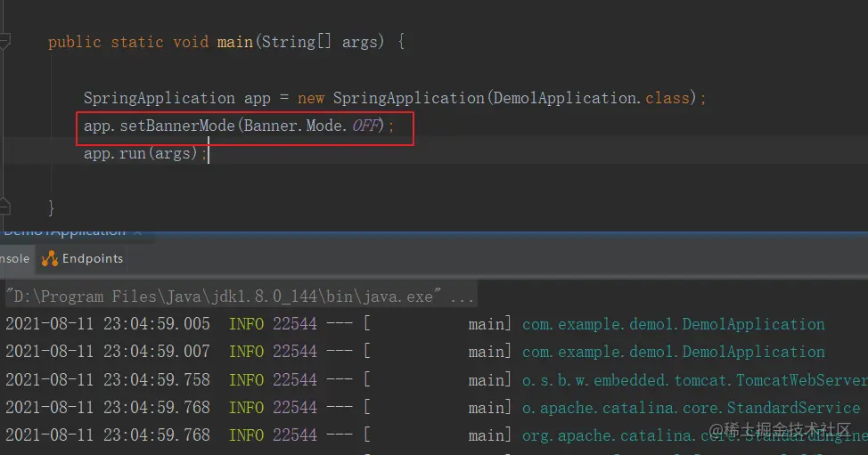The image size is (868, 455).
Task: Switch to the Endpoints tab
Action: (x=83, y=259)
